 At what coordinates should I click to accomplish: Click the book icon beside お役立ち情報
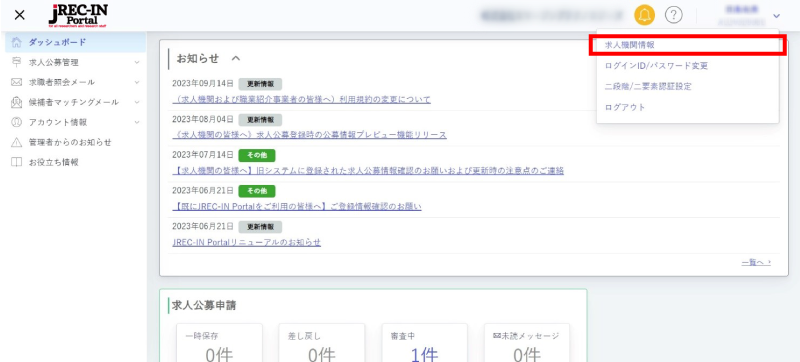17,162
